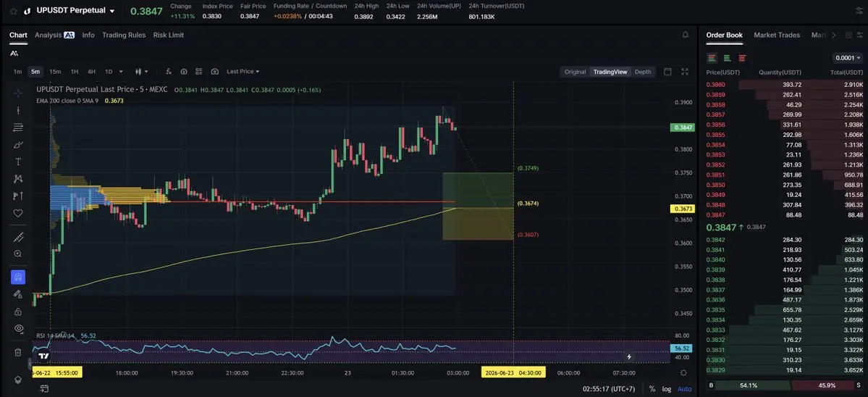Open chart settings gear at bottom right
This screenshot has height=397, width=868.
pyautogui.click(x=683, y=372)
